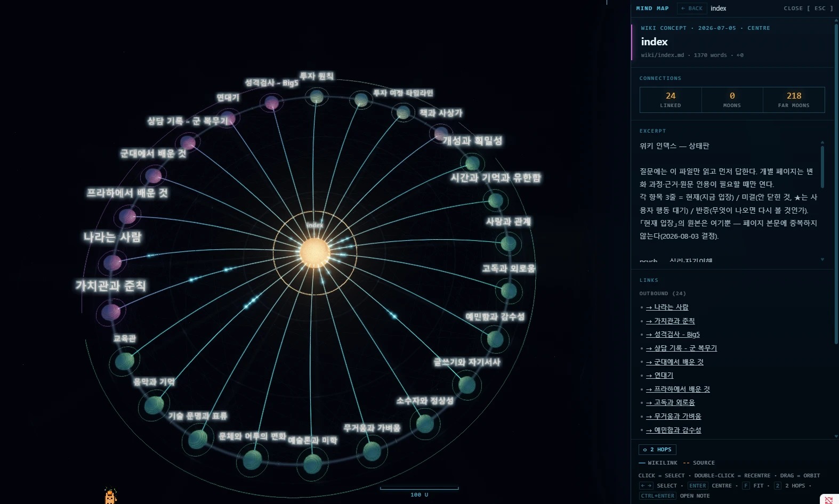Click the SOURCE legend entry
Image resolution: width=839 pixels, height=504 pixels.
coord(699,463)
